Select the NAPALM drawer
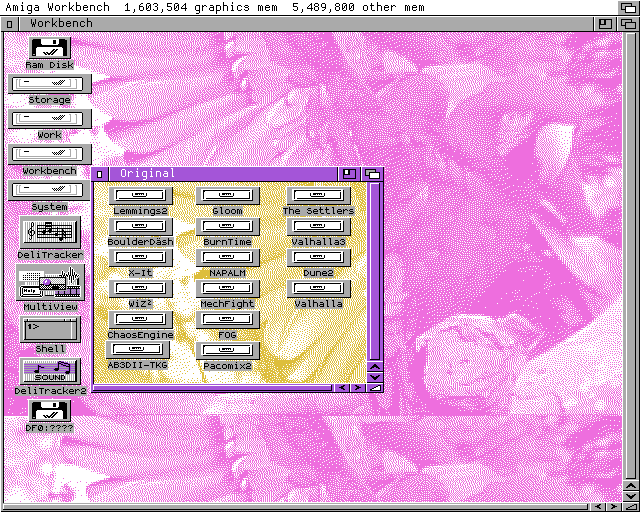Screen dimensions: 640x512 pyautogui.click(x=227, y=258)
